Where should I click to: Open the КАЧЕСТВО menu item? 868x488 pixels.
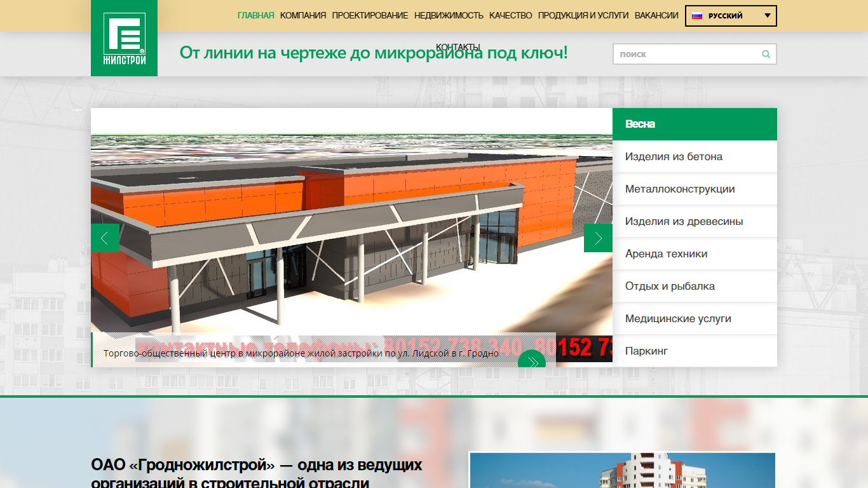511,15
